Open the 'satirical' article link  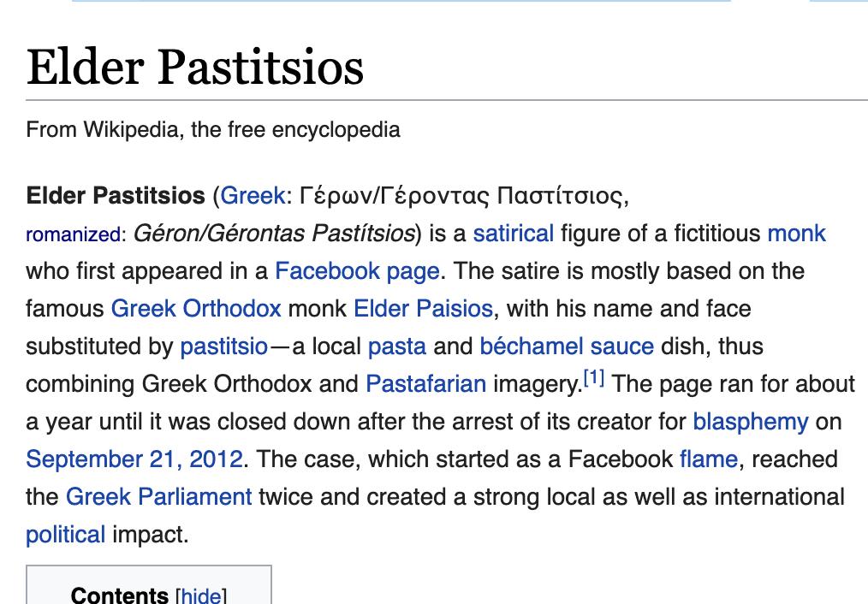tap(513, 234)
